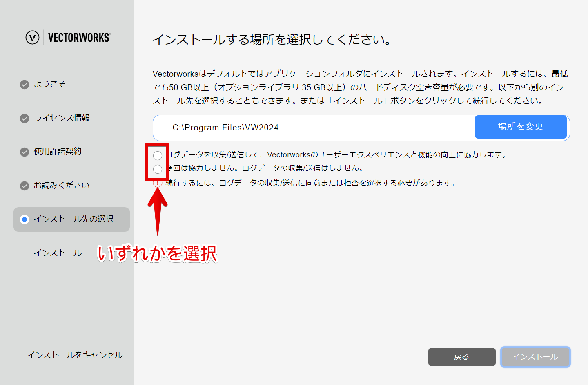Click the ようこそ step checkmark icon
588x385 pixels.
tap(24, 84)
